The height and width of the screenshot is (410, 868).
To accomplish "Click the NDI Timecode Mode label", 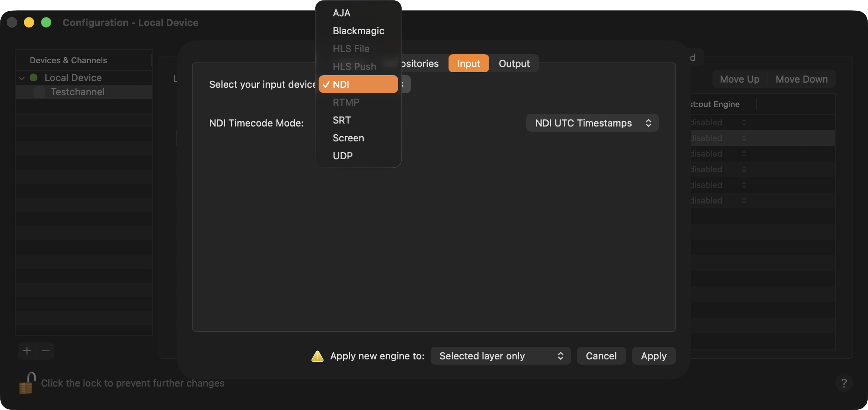I will (256, 123).
